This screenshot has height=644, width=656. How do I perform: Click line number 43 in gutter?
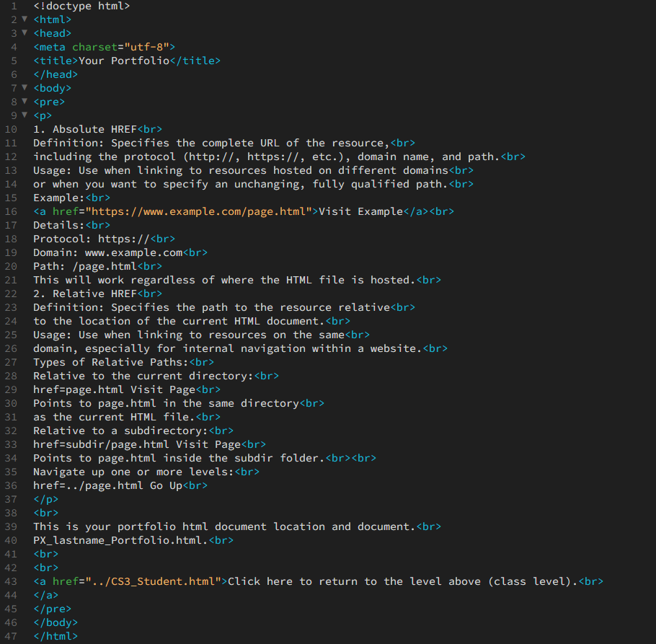11,581
